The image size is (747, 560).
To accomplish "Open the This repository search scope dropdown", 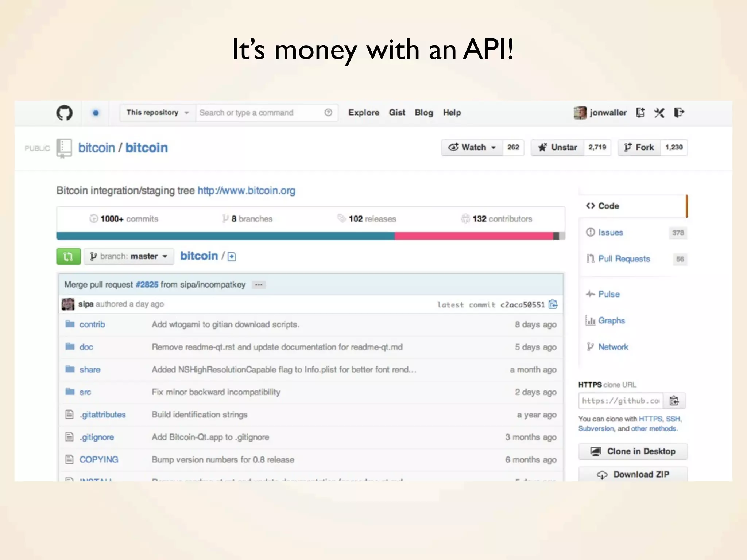I will [158, 113].
